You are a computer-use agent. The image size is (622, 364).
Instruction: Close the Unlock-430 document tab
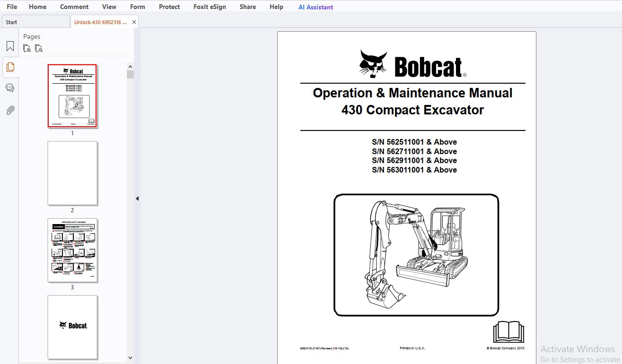pyautogui.click(x=134, y=22)
